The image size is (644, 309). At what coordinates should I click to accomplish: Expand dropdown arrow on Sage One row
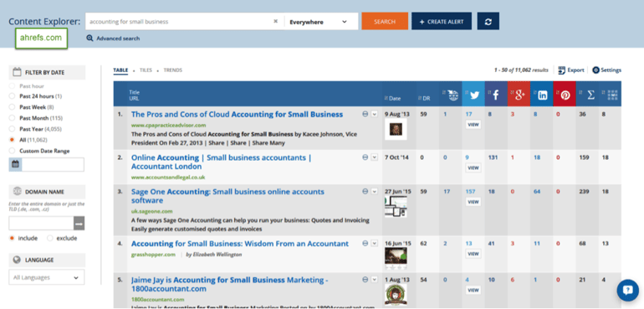point(374,192)
